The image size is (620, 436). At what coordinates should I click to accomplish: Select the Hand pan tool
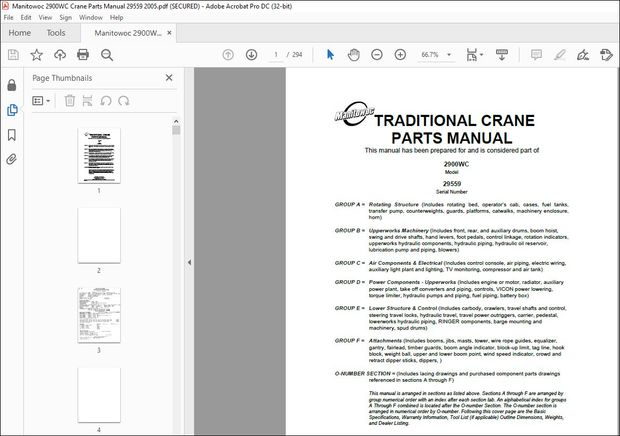click(354, 54)
